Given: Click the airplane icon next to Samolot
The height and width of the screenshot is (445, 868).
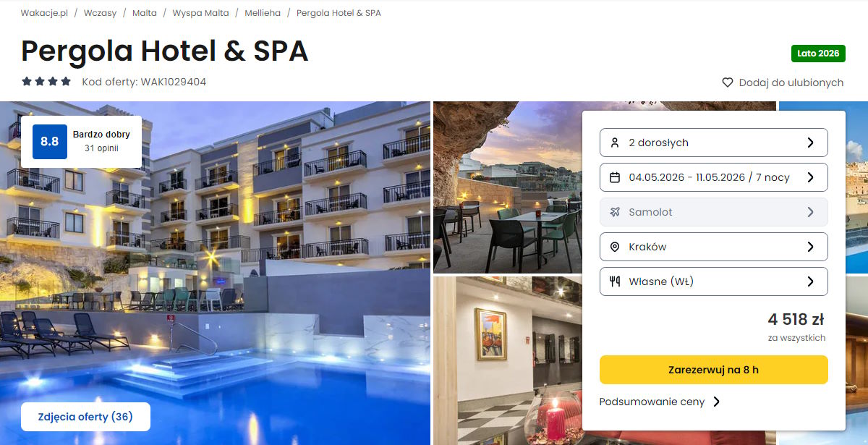Looking at the screenshot, I should pyautogui.click(x=615, y=212).
